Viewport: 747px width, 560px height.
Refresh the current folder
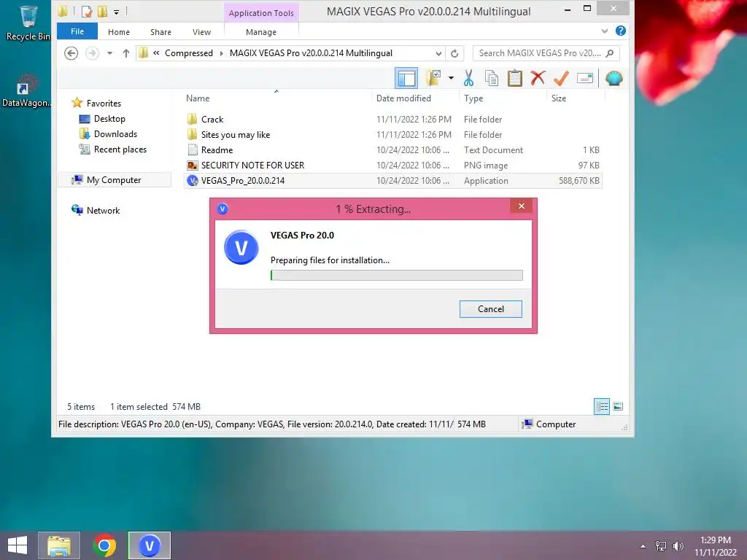pyautogui.click(x=454, y=53)
